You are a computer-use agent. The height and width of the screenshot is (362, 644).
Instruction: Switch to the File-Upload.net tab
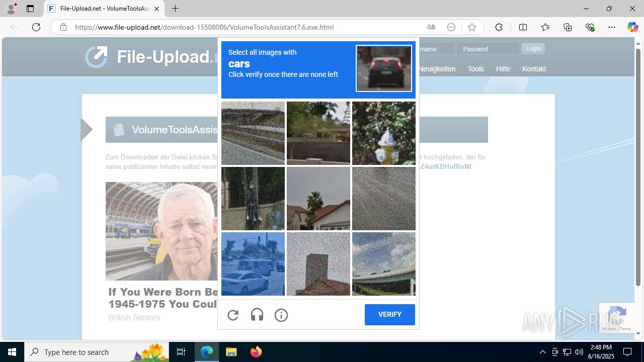(x=104, y=9)
